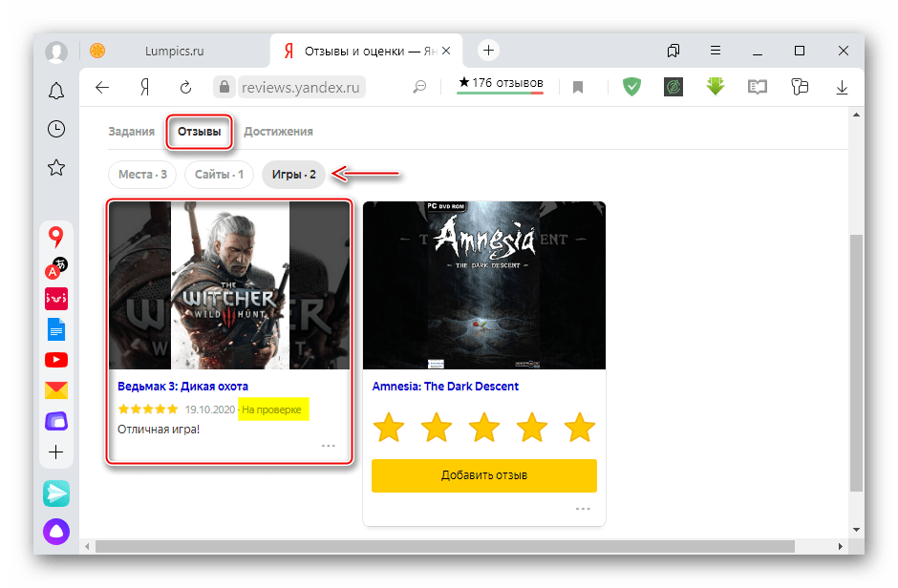This screenshot has height=588, width=898.
Task: Launch YouTube from the sidebar
Action: click(x=56, y=360)
